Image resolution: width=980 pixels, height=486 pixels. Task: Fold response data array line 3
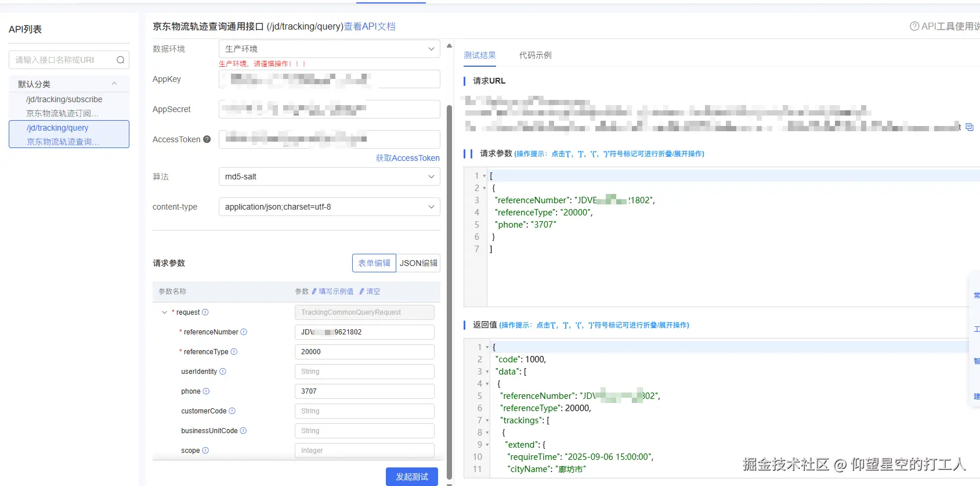(487, 372)
